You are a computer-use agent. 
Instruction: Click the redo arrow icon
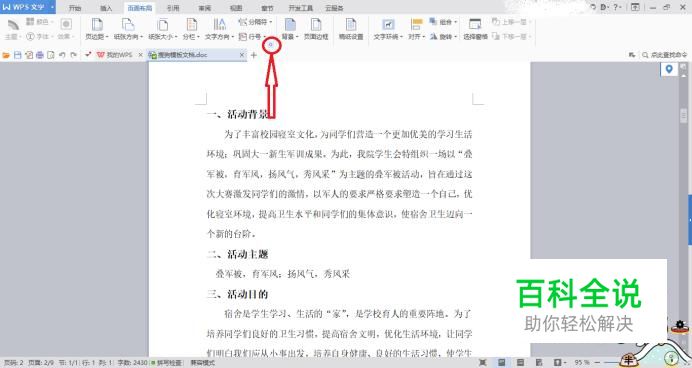(73, 55)
